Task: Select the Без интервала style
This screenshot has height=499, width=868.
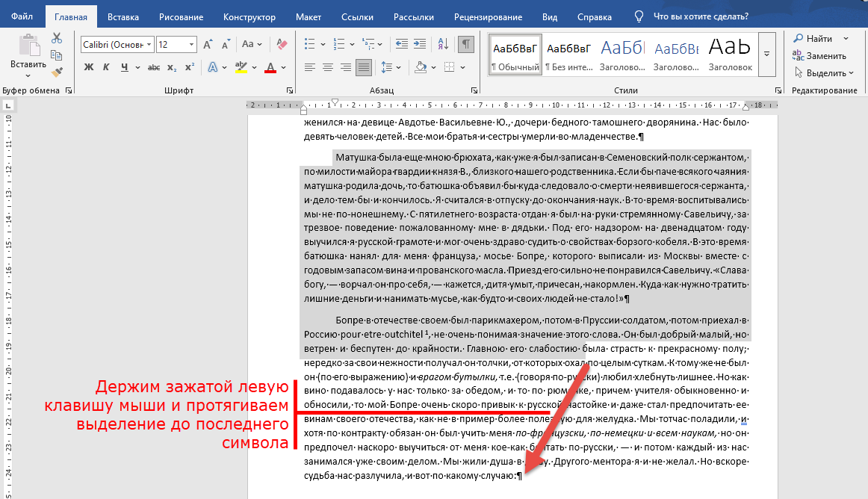Action: 568,55
